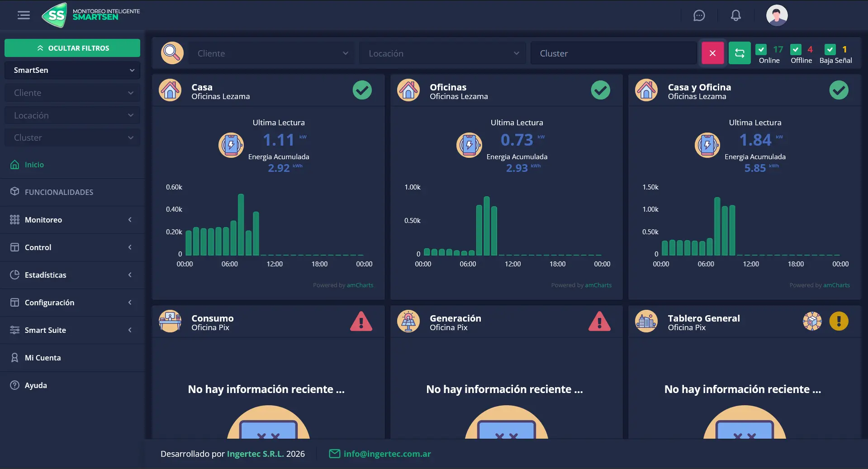The image size is (868, 469).
Task: Open the hamburger menu
Action: point(24,15)
